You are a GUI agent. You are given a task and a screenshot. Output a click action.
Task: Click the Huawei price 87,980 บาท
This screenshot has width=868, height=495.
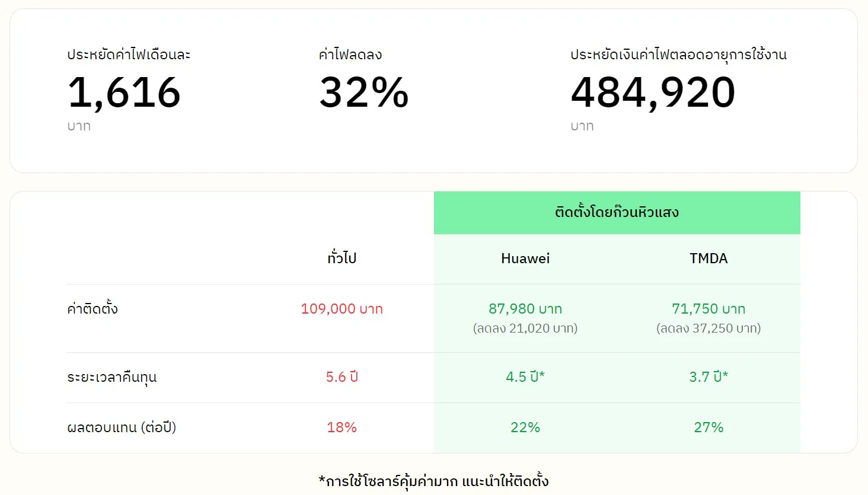[x=525, y=309]
